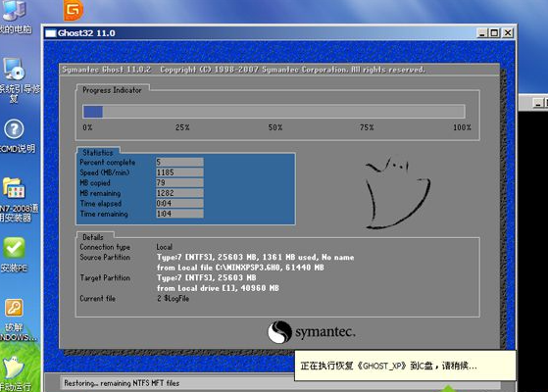Click the ghost mascot drawing
Viewport: 548px width, 392px height.
[x=398, y=194]
